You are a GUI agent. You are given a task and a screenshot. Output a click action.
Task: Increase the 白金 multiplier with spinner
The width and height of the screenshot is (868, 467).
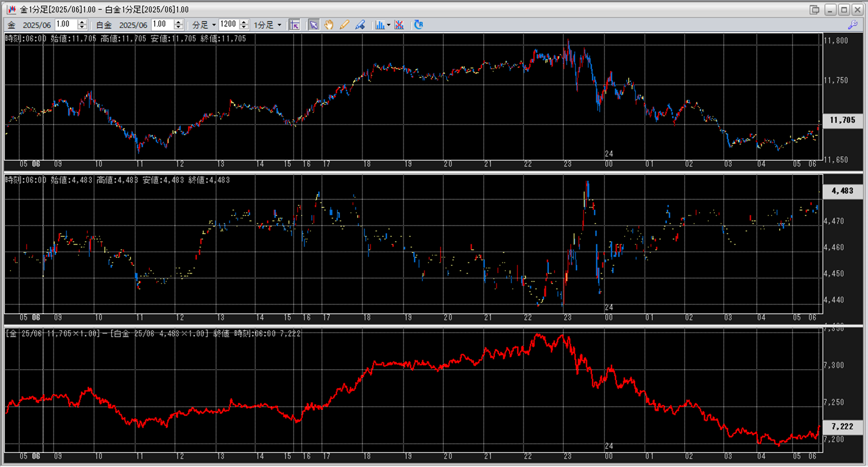pos(179,22)
